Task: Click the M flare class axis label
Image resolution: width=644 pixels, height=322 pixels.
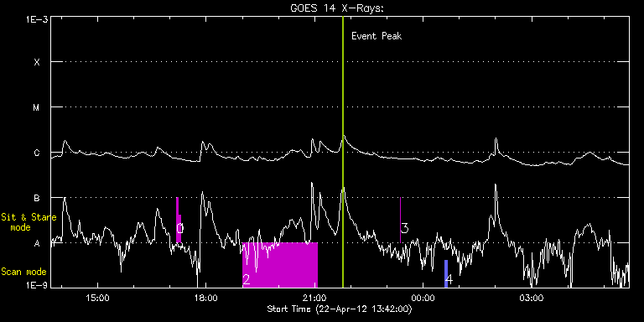Action: coord(37,107)
